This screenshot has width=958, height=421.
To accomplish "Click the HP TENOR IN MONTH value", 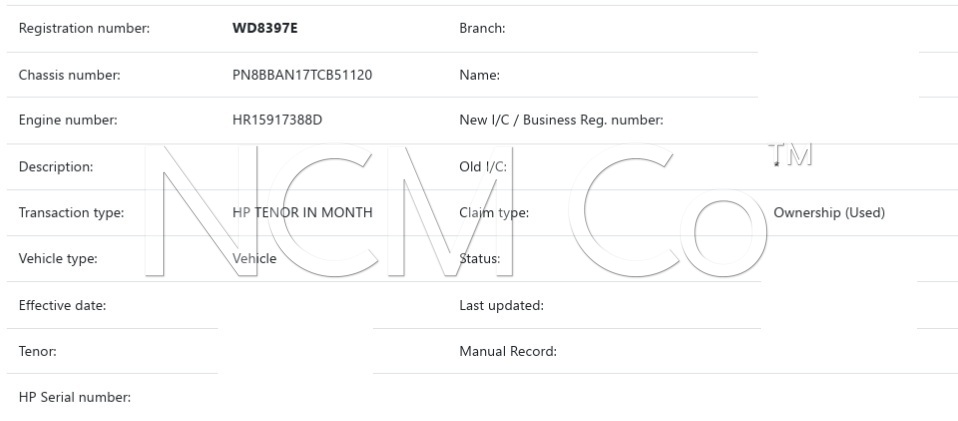I will pyautogui.click(x=302, y=213).
